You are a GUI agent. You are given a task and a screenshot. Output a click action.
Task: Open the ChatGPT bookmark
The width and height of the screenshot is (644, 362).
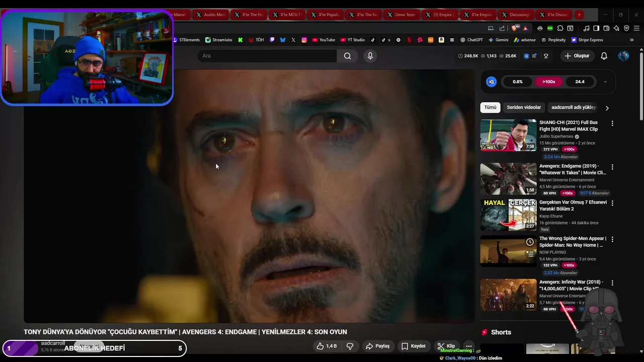coord(471,40)
